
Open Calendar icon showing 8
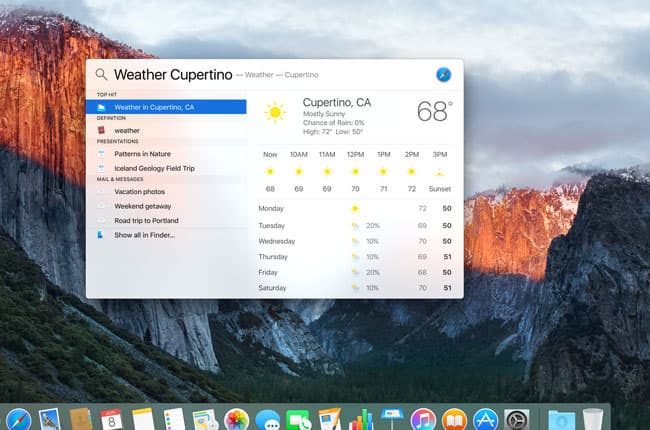tap(112, 420)
